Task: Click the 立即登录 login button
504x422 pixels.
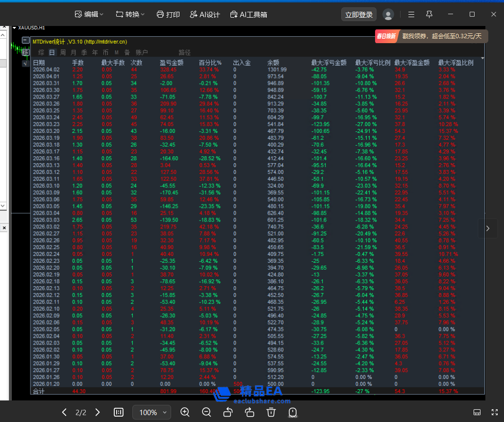Action: pos(359,15)
